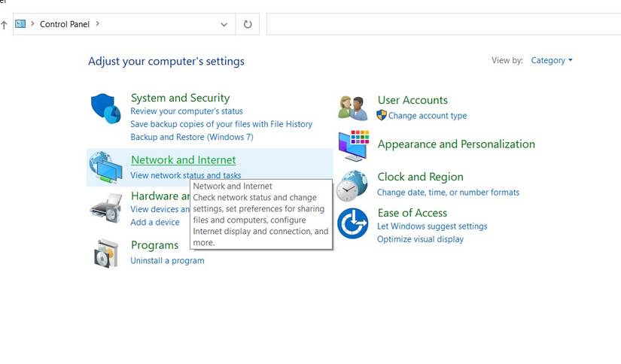The image size is (621, 364).
Task: Open Save backup copies with File History
Action: coord(221,124)
